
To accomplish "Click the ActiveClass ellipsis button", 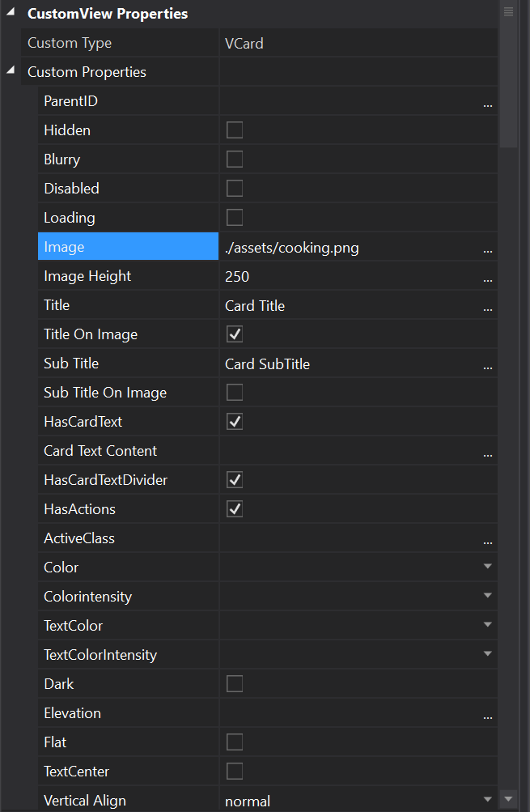I will point(487,540).
